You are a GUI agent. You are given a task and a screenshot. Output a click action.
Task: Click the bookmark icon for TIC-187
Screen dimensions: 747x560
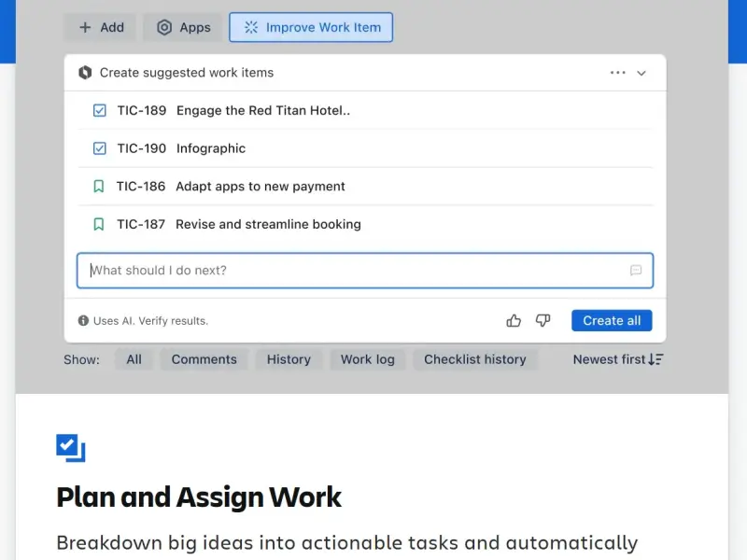[x=99, y=224]
